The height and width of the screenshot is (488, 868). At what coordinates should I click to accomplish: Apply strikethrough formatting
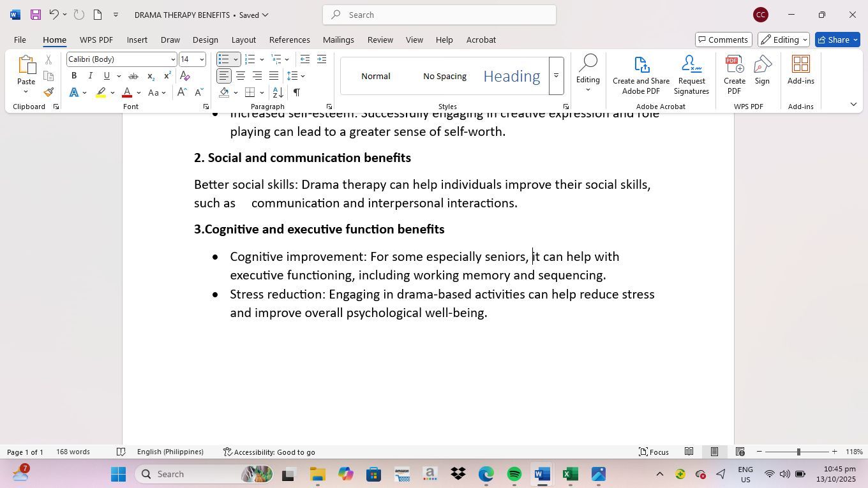[133, 76]
